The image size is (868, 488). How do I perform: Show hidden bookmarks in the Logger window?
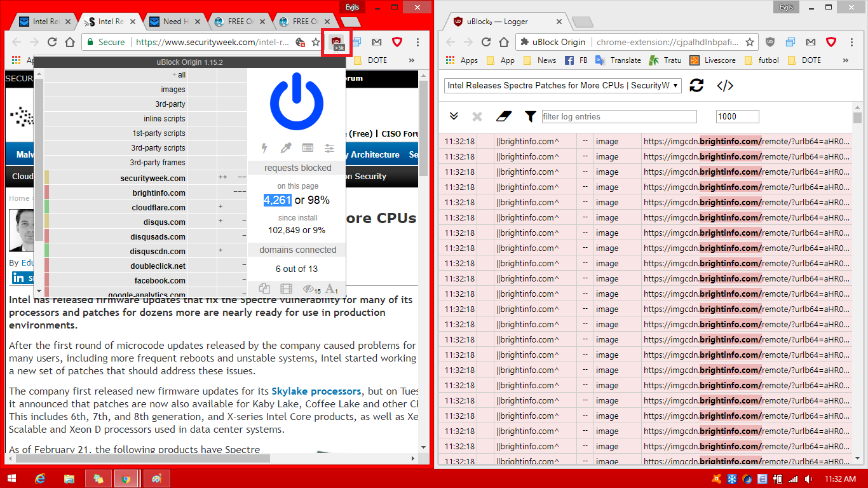(x=846, y=60)
